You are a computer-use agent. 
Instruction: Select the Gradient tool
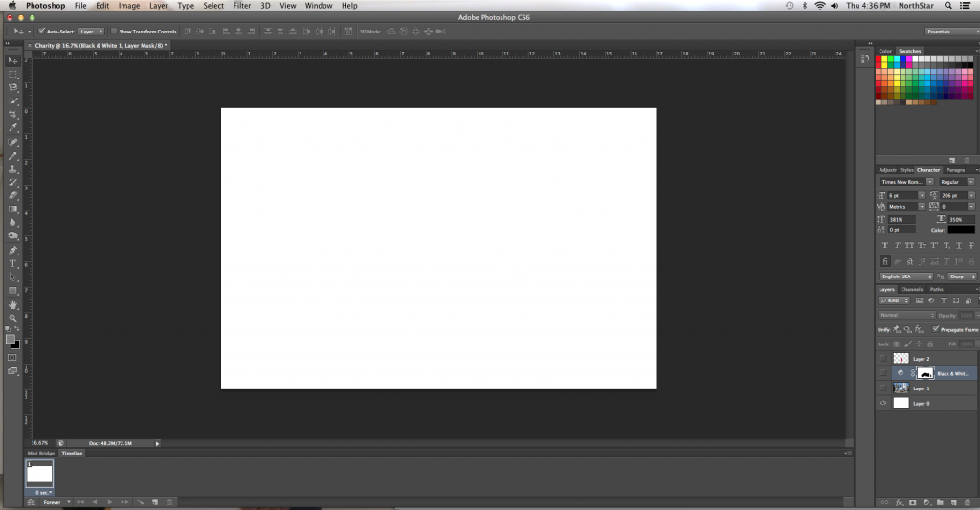click(x=12, y=210)
